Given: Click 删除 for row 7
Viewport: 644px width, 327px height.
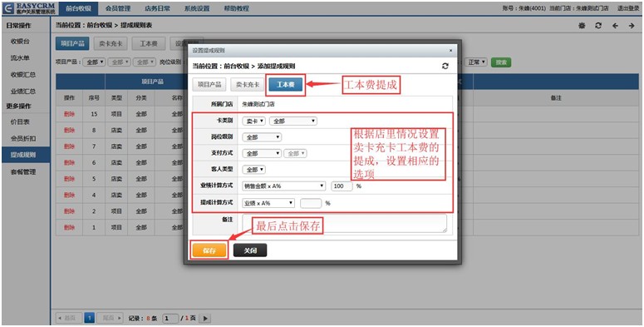Looking at the screenshot, I should 69,146.
